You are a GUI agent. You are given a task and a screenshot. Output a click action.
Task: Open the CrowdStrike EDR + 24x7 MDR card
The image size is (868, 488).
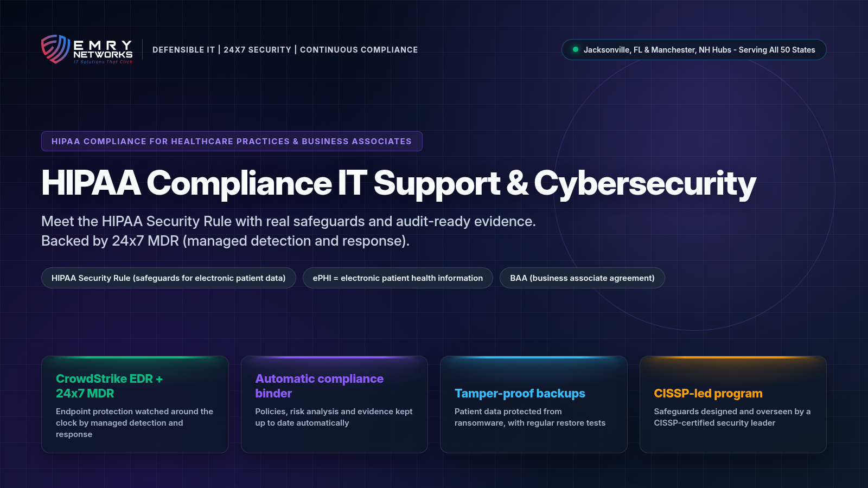click(135, 404)
